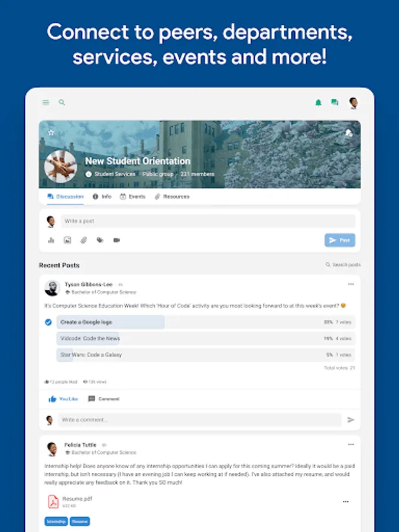Open the chat messages icon
The height and width of the screenshot is (532, 399).
pyautogui.click(x=335, y=102)
